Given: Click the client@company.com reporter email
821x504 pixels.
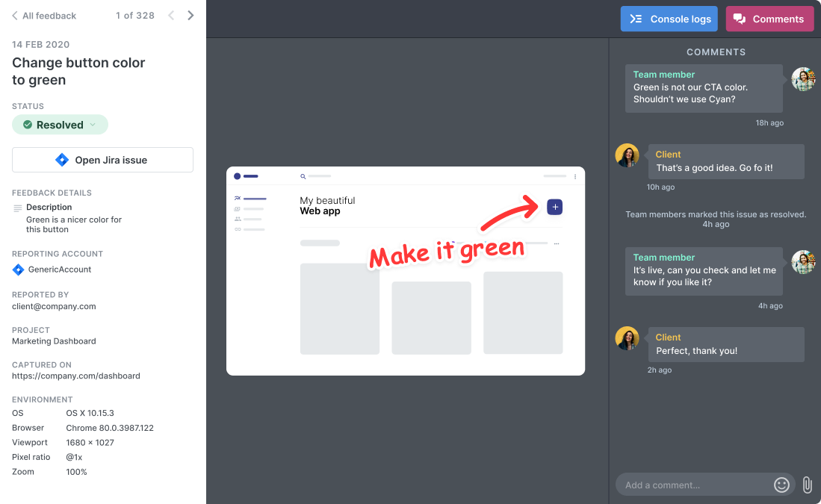Looking at the screenshot, I should pos(54,306).
